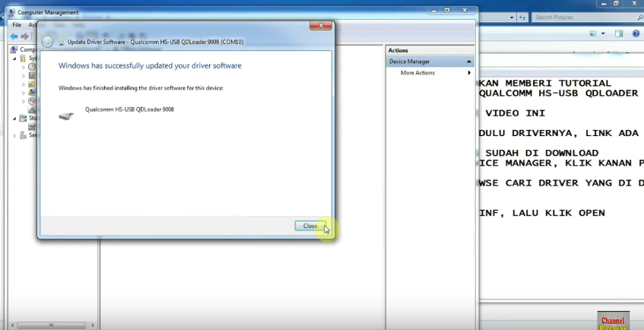
Task: Minimize the Pictures Explorer window
Action: pyautogui.click(x=602, y=3)
